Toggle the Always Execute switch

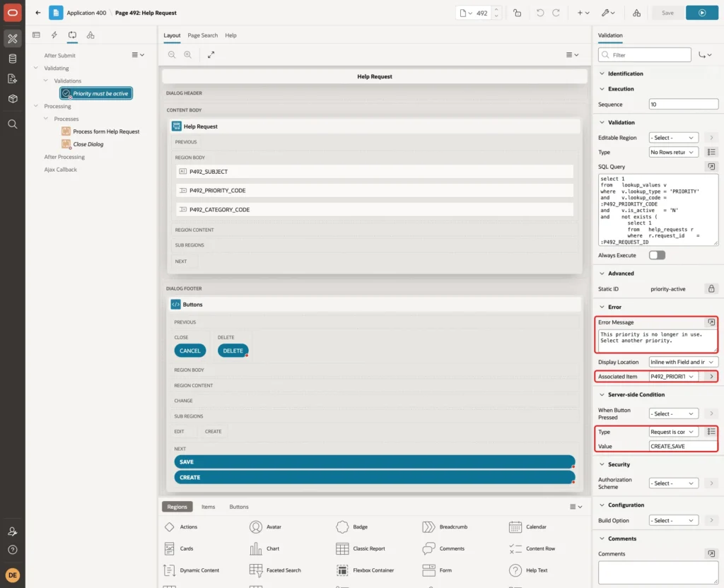(657, 255)
